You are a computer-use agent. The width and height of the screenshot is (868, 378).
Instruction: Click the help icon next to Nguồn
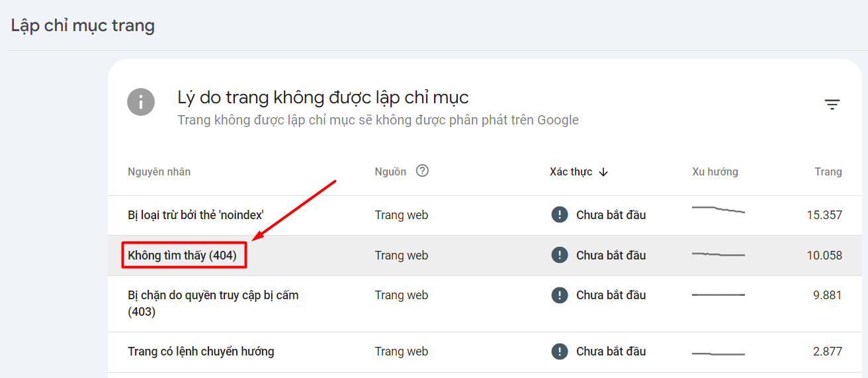point(422,171)
